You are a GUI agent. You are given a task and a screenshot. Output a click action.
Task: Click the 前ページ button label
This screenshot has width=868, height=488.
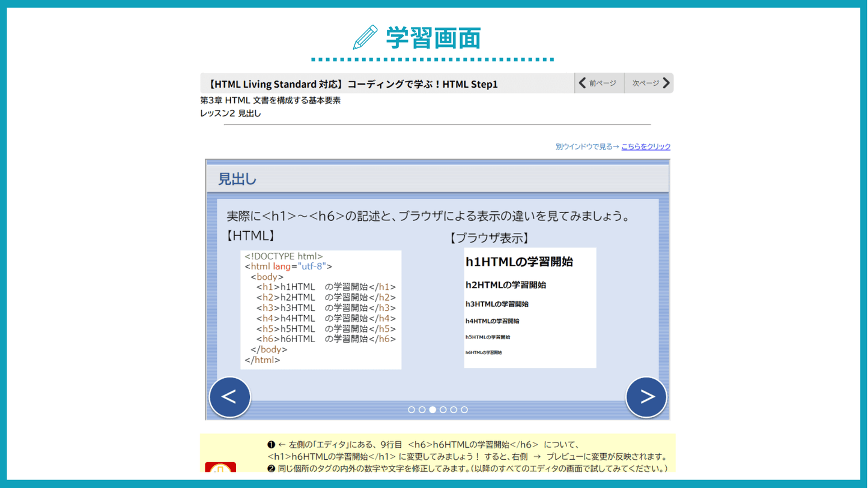(x=602, y=83)
